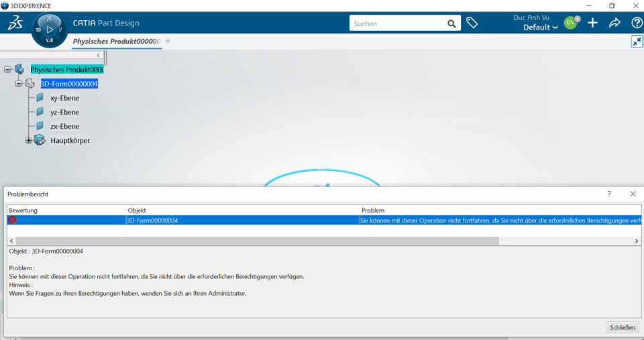Select the 3D-Form00000004 table cell
Image resolution: width=644 pixels, height=340 pixels.
point(242,221)
